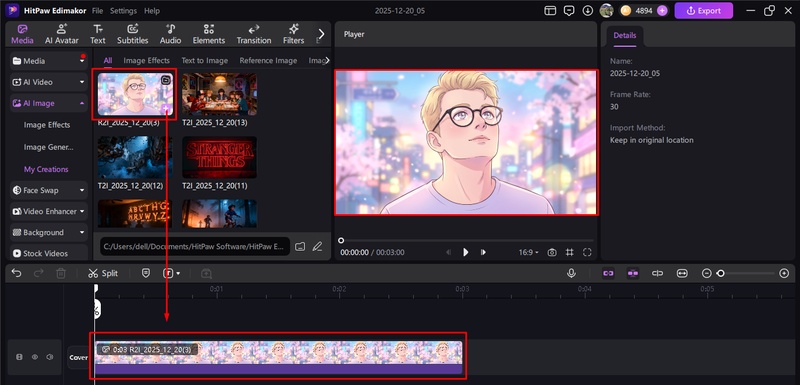This screenshot has width=800, height=385.
Task: Open the Transition tab
Action: pos(254,34)
